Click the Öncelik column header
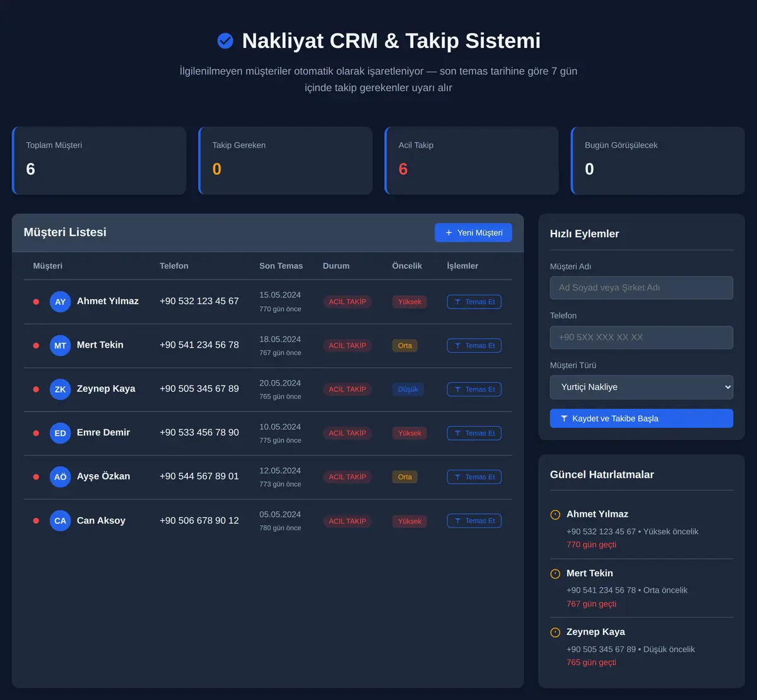Viewport: 757px width, 700px height. (407, 266)
